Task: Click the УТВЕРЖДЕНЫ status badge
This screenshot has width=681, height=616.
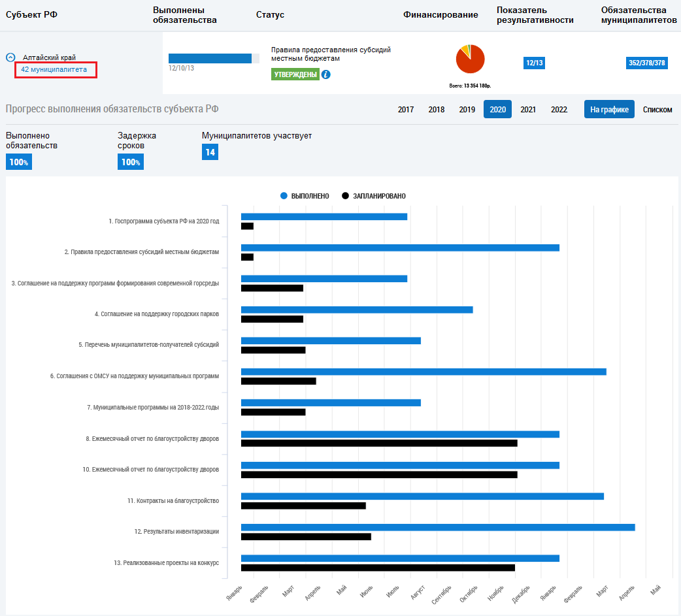Action: click(x=295, y=74)
